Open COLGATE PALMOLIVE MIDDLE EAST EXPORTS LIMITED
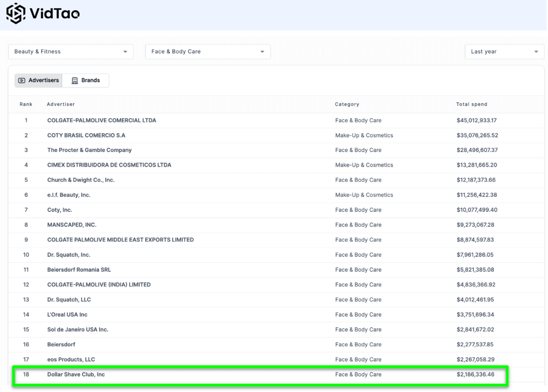This screenshot has height=392, width=548. coord(120,240)
